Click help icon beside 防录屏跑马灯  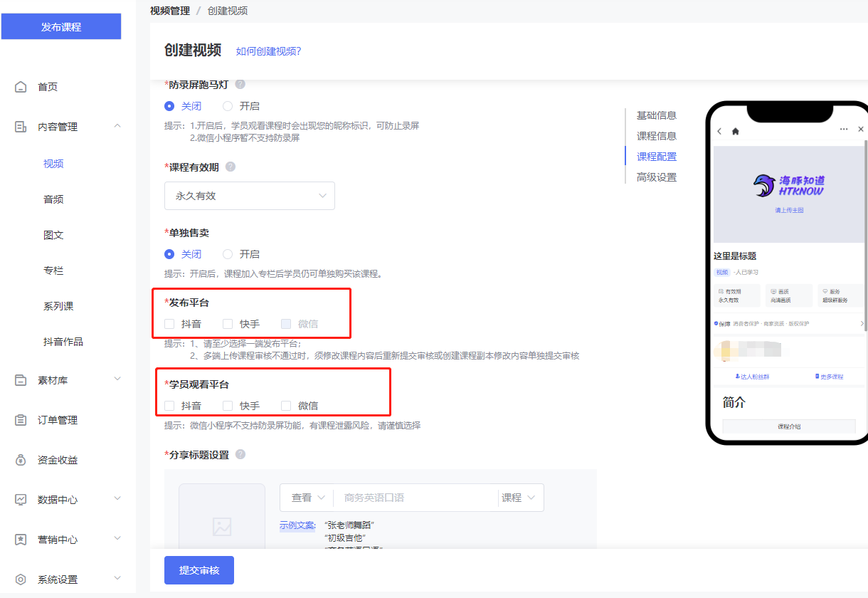(240, 84)
